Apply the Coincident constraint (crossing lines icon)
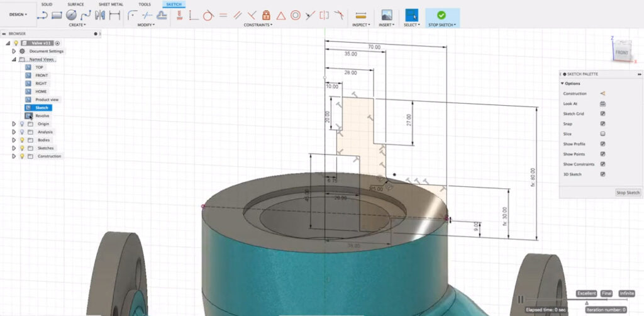 252,16
